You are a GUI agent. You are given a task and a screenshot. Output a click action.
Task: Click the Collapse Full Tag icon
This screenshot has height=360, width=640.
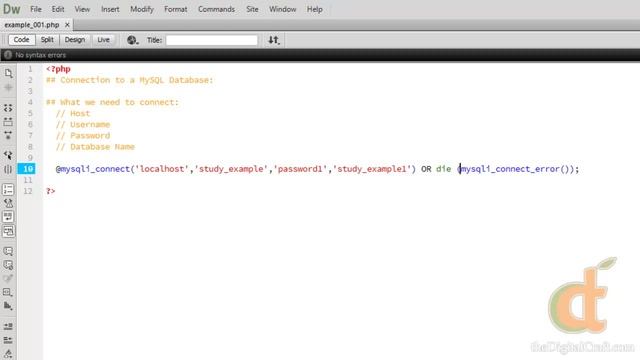coord(8,108)
